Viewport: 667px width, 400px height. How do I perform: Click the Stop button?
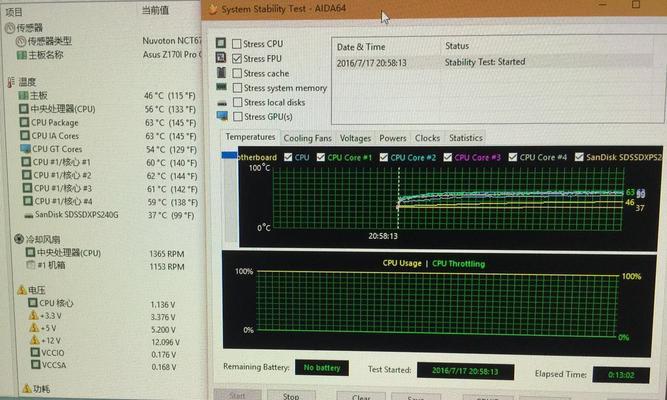click(x=291, y=396)
